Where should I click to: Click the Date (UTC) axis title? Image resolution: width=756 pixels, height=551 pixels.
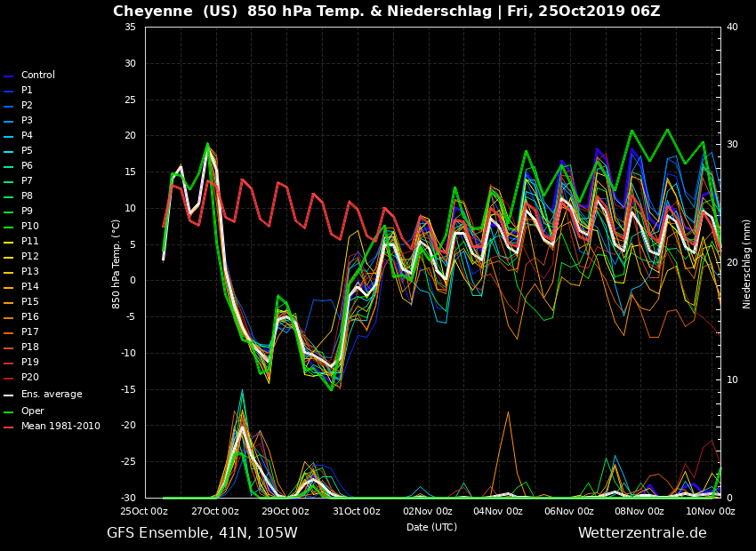[x=431, y=527]
